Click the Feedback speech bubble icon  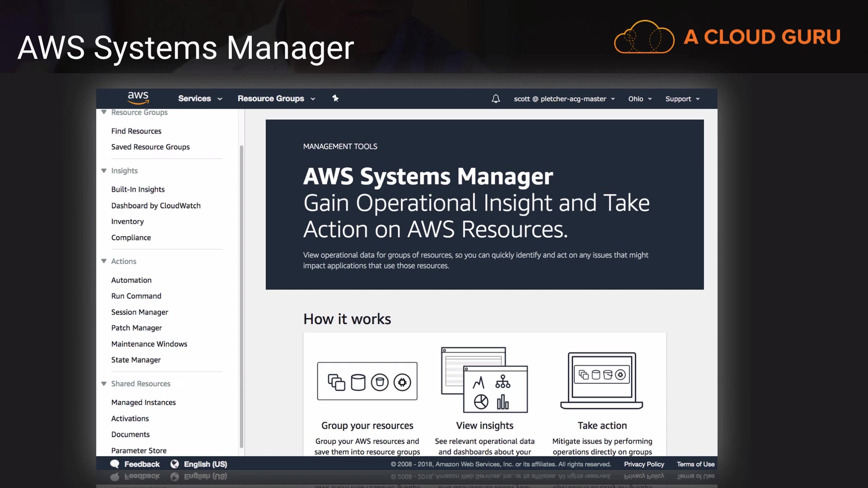[115, 464]
